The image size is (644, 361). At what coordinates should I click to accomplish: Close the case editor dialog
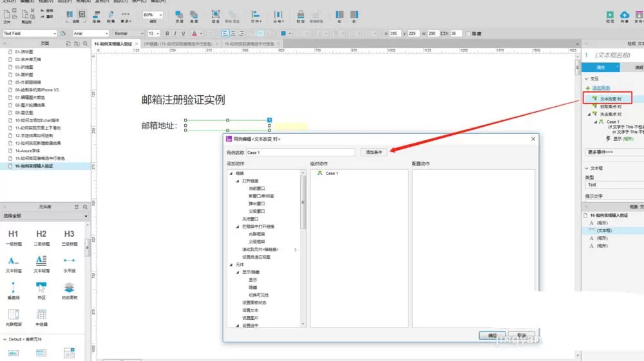click(x=533, y=139)
